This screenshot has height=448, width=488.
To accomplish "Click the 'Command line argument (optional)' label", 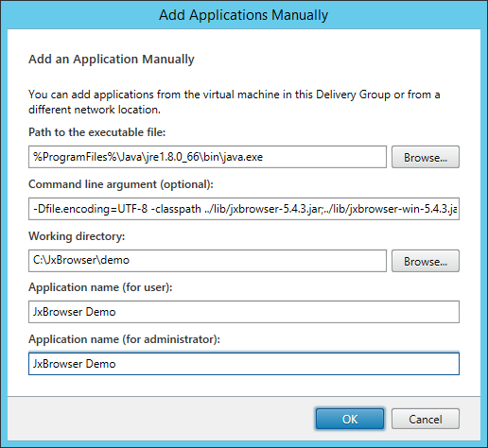I will click(x=121, y=184).
